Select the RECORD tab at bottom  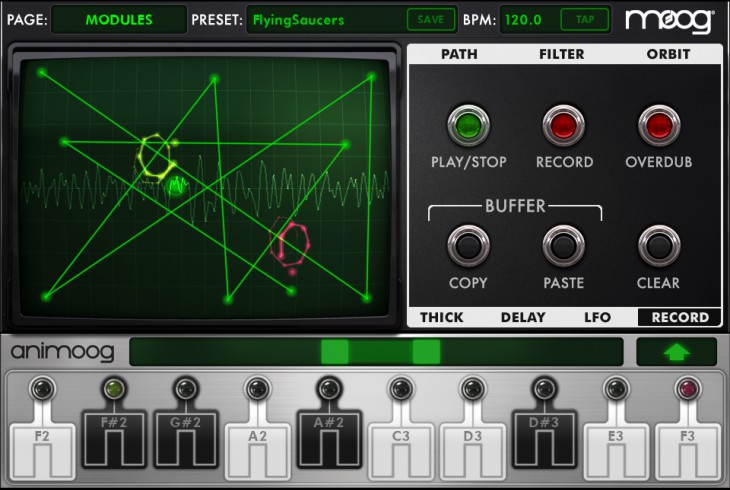pyautogui.click(x=680, y=317)
